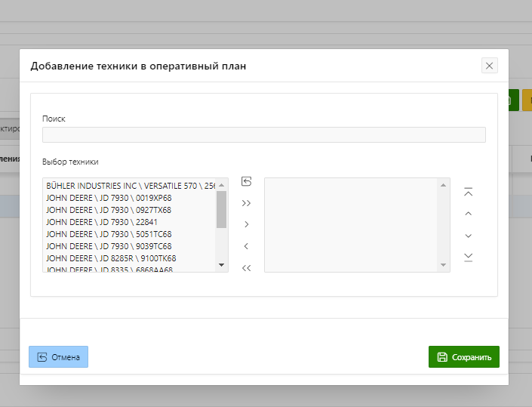Image resolution: width=532 pixels, height=407 pixels.
Task: Move selected item to the top
Action: (x=469, y=192)
